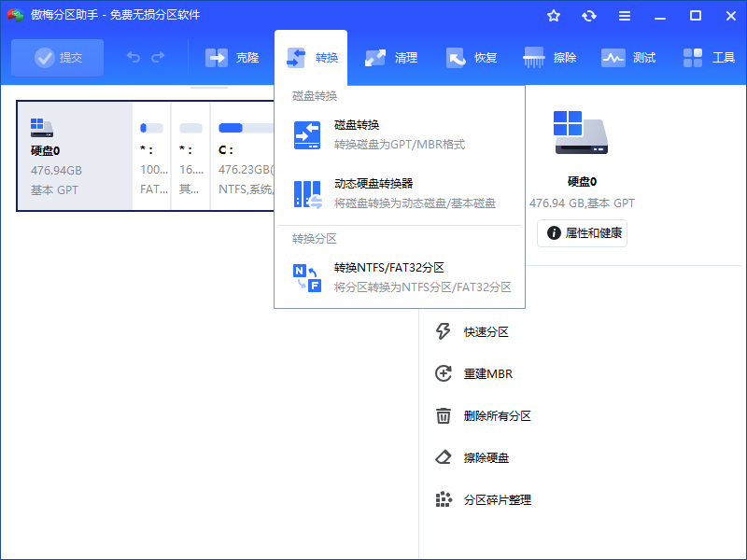Image resolution: width=747 pixels, height=560 pixels.
Task: Switch to the 恢复 recovery tab
Action: click(x=472, y=57)
